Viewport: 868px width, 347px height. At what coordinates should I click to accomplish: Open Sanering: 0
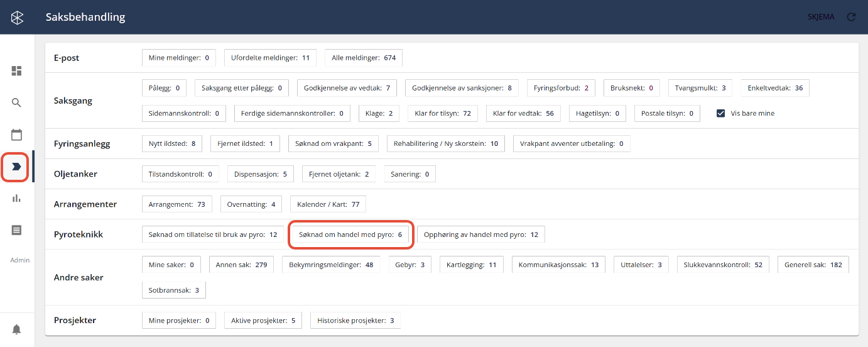[410, 173]
